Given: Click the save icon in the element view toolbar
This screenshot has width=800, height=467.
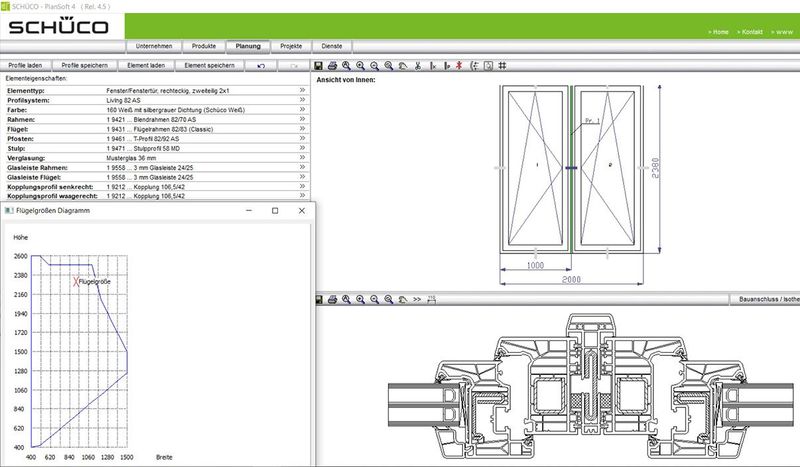Looking at the screenshot, I should point(318,65).
